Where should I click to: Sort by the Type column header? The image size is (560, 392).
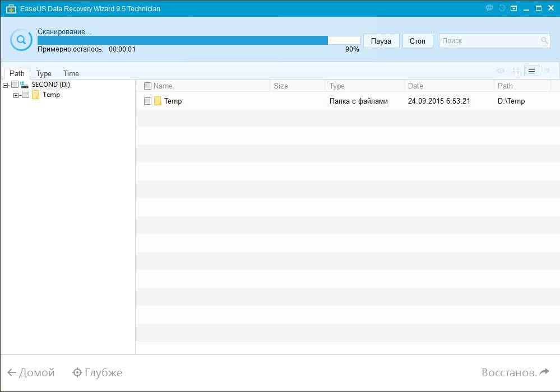point(337,86)
